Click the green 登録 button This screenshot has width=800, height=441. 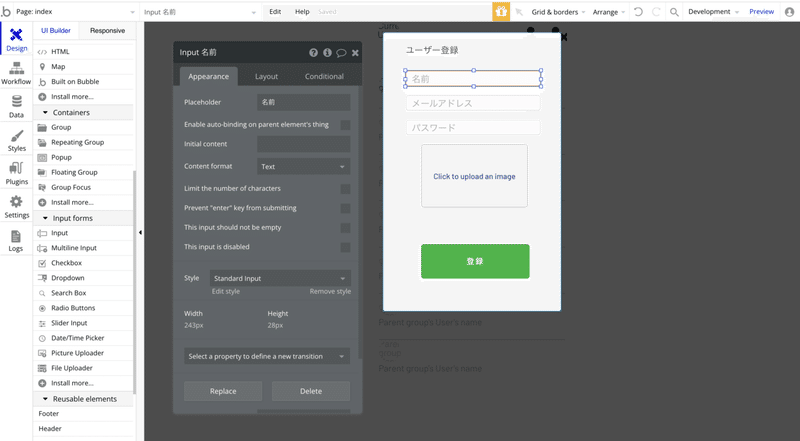click(475, 261)
